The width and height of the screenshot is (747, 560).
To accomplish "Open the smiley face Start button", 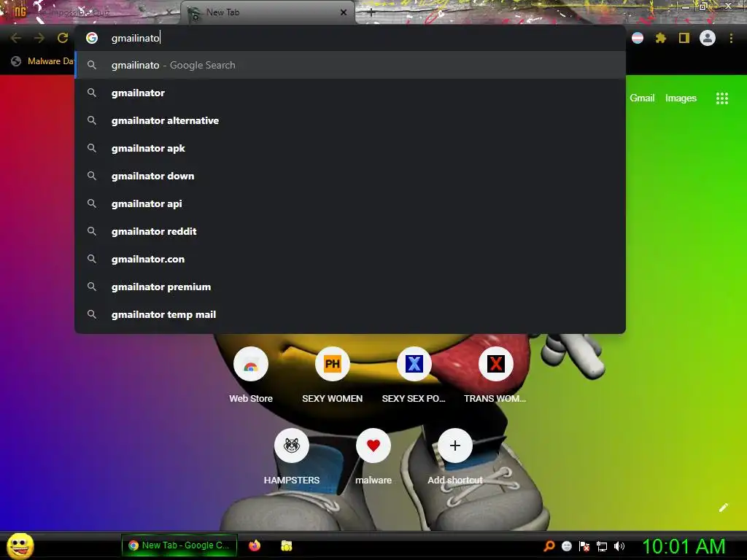I will tap(20, 545).
